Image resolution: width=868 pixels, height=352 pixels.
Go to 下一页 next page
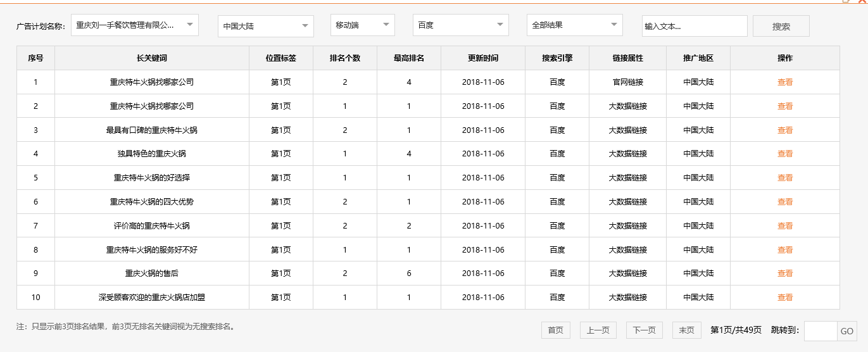point(645,330)
